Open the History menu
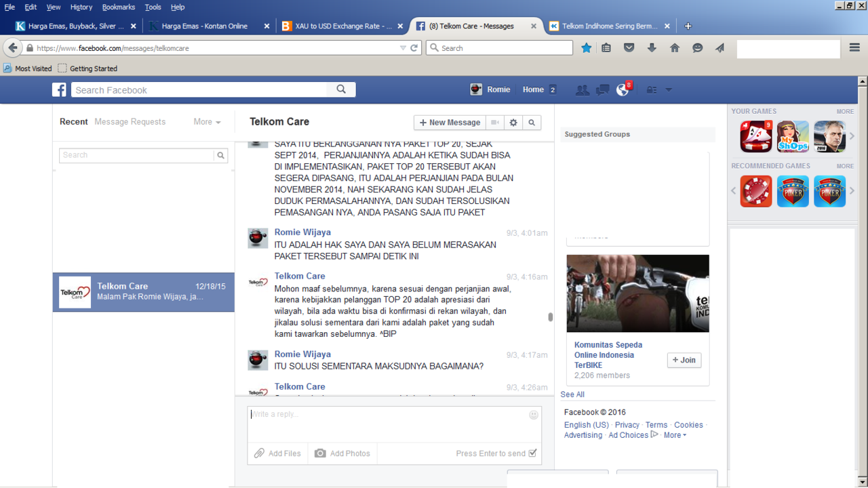Viewport: 868px width, 488px height. tap(81, 7)
